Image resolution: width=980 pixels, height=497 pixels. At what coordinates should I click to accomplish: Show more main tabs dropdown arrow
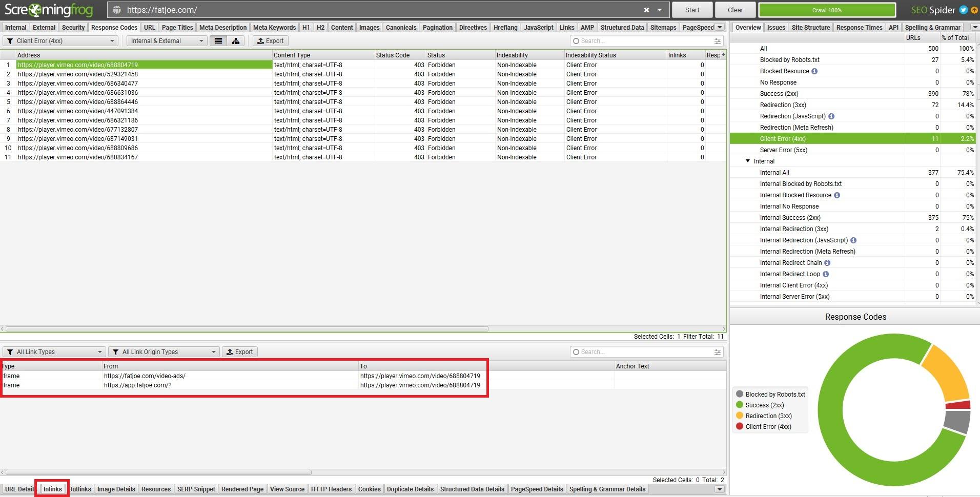point(720,27)
